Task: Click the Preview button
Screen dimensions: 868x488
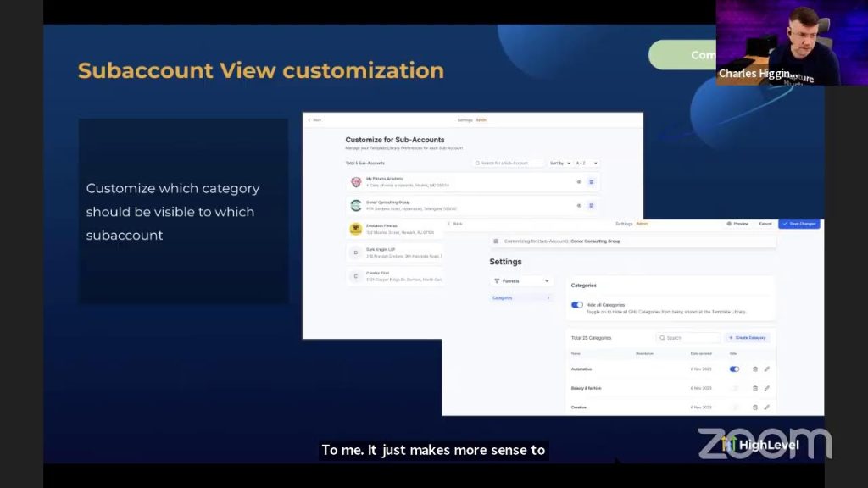Action: (x=737, y=224)
